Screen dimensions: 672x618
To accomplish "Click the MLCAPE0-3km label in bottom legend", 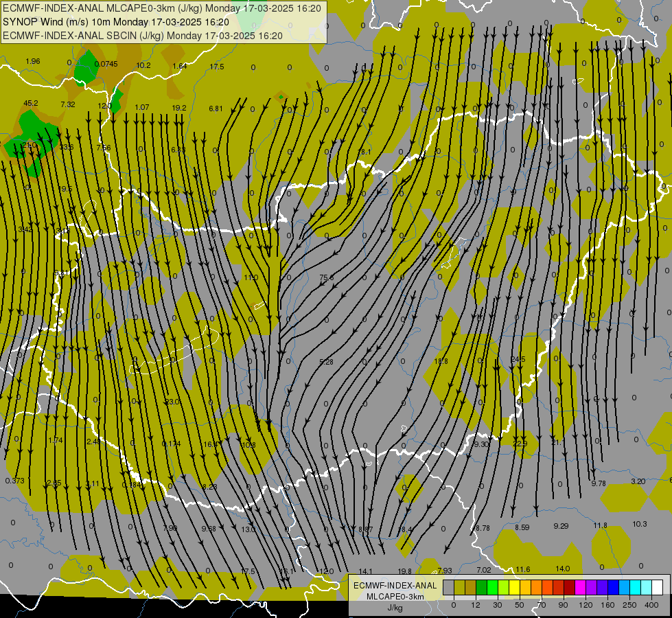I will pos(395,597).
